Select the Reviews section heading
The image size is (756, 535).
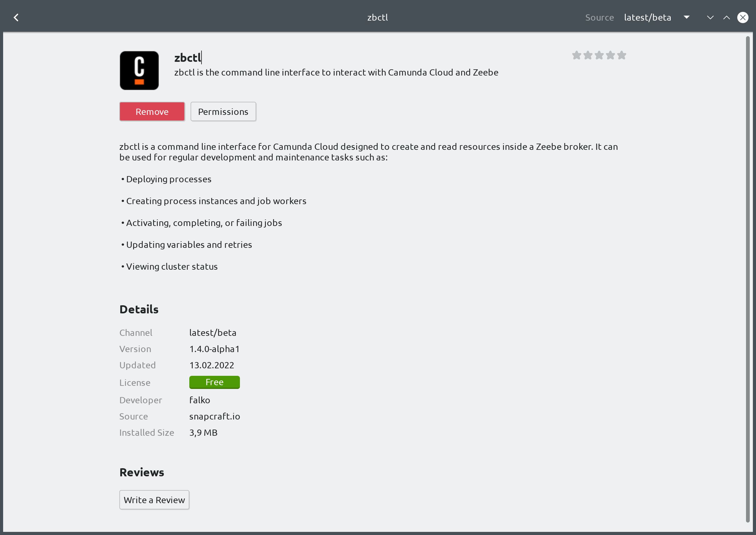coord(141,472)
